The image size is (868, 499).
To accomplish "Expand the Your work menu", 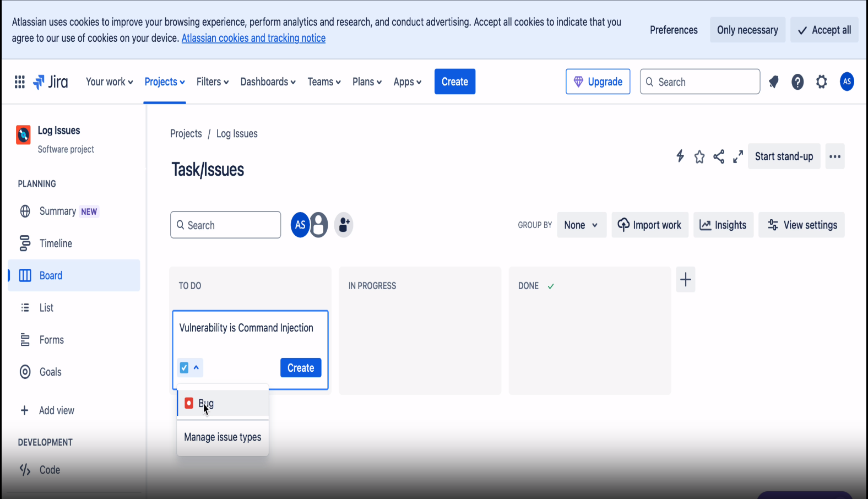I will (x=110, y=82).
